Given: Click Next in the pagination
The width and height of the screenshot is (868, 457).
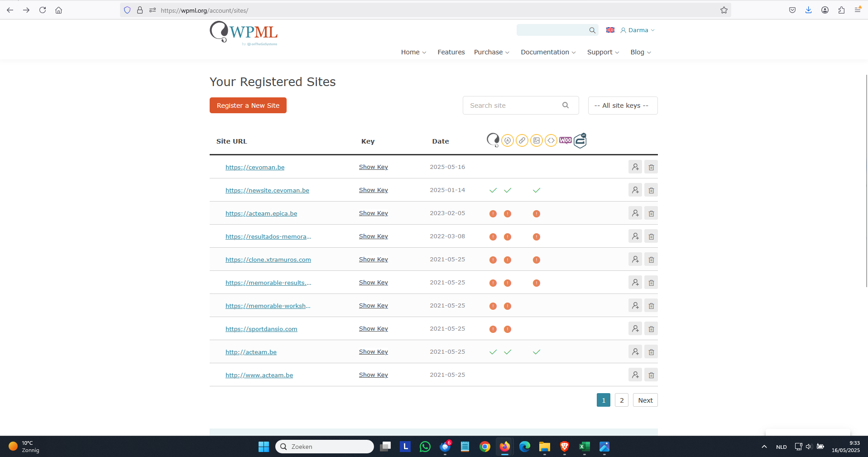Looking at the screenshot, I should tap(645, 400).
